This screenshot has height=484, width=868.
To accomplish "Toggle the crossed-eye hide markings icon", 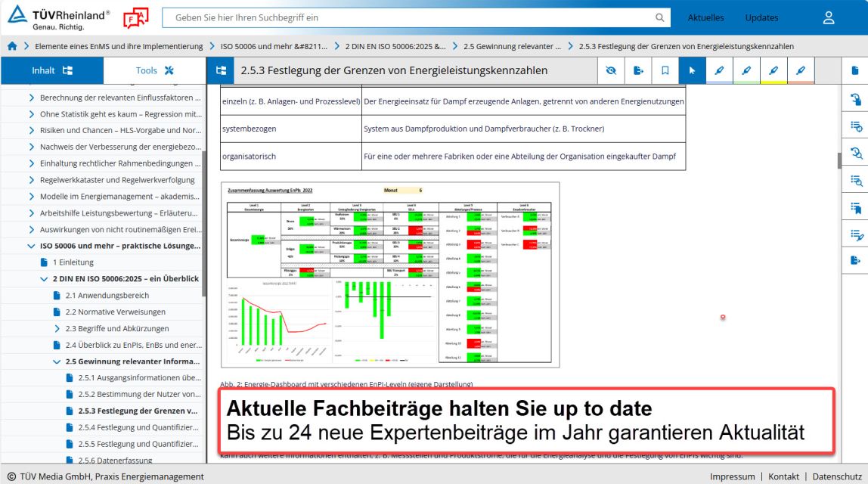I will click(x=611, y=70).
